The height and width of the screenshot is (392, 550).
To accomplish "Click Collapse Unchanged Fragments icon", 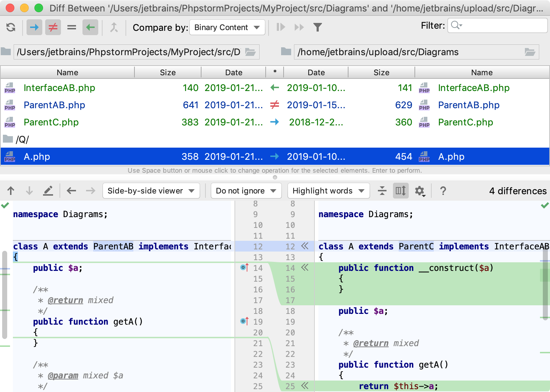I will click(382, 191).
